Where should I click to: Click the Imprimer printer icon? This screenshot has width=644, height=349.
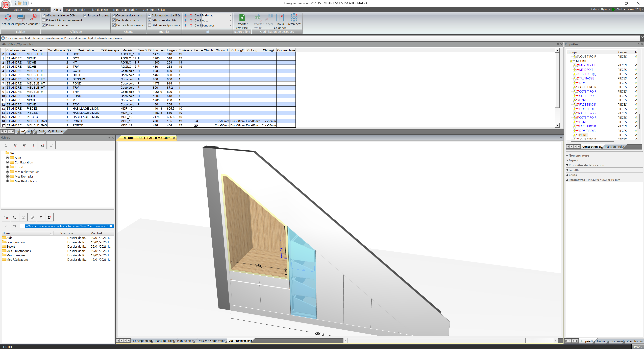point(20,18)
